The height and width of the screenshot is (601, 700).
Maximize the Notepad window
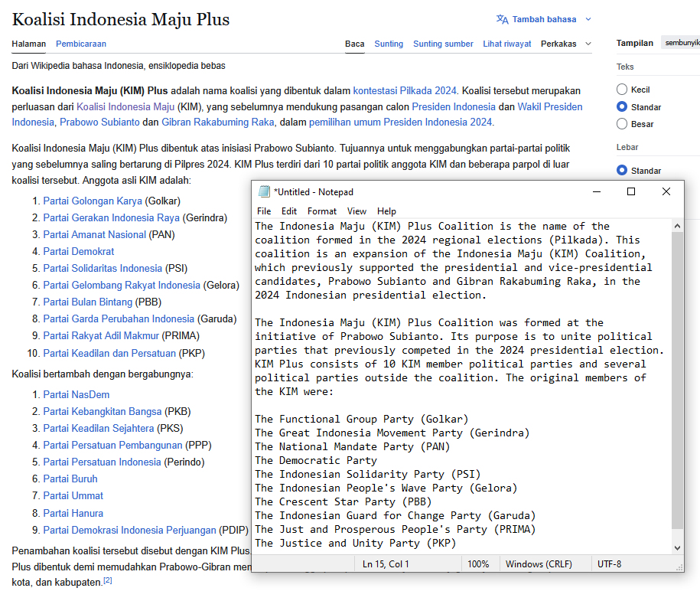tap(631, 191)
